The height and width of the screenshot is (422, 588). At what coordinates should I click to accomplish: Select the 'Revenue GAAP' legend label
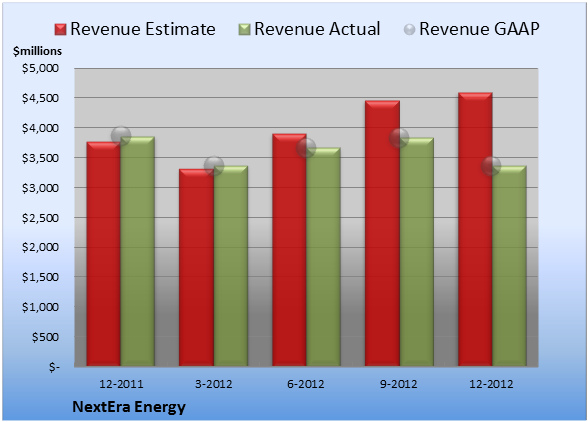[x=479, y=29]
